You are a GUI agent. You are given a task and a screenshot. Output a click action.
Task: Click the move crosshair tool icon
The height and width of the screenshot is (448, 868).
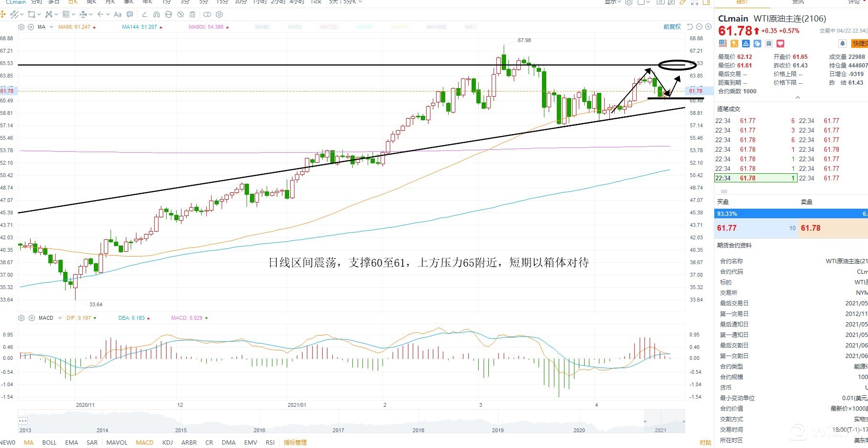pos(3,14)
